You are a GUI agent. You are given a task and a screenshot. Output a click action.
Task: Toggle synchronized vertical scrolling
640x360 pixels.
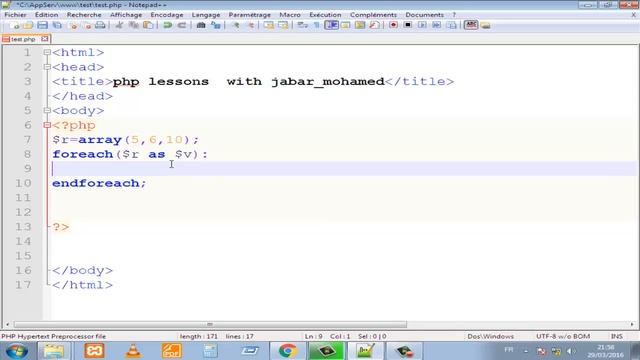269,25
